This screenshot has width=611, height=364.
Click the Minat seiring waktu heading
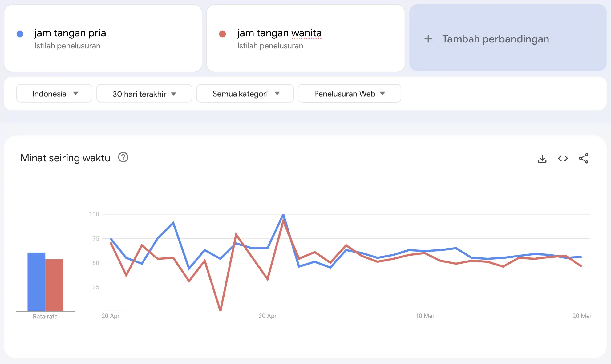pos(65,158)
